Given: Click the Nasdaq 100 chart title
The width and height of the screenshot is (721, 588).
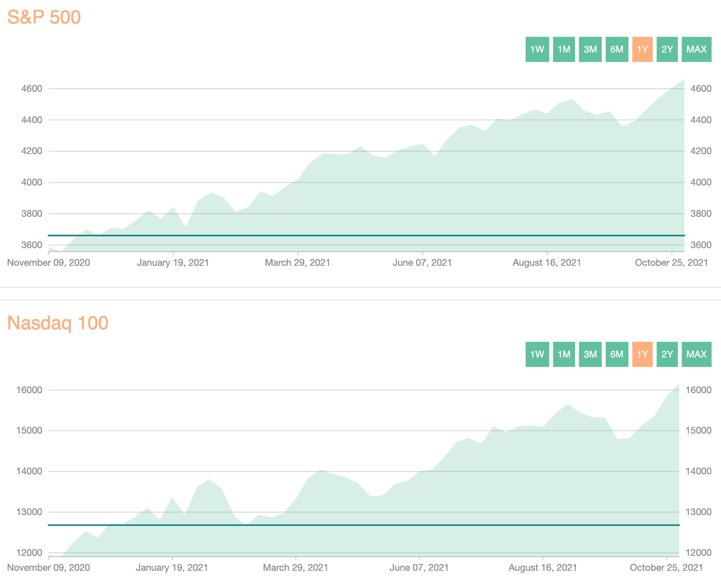Looking at the screenshot, I should pyautogui.click(x=58, y=323).
